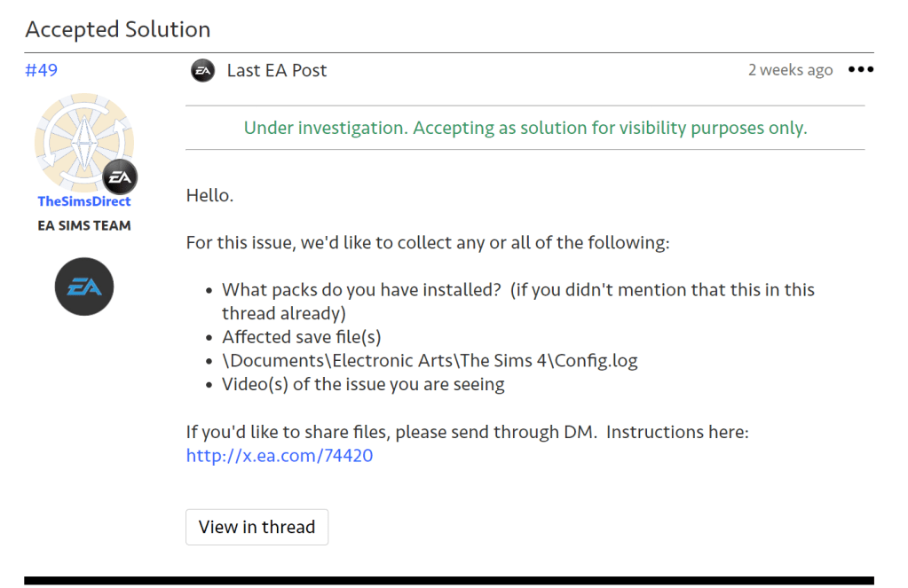Select the "Last EA Post" label
Screen dimensions: 908x588
coord(277,70)
